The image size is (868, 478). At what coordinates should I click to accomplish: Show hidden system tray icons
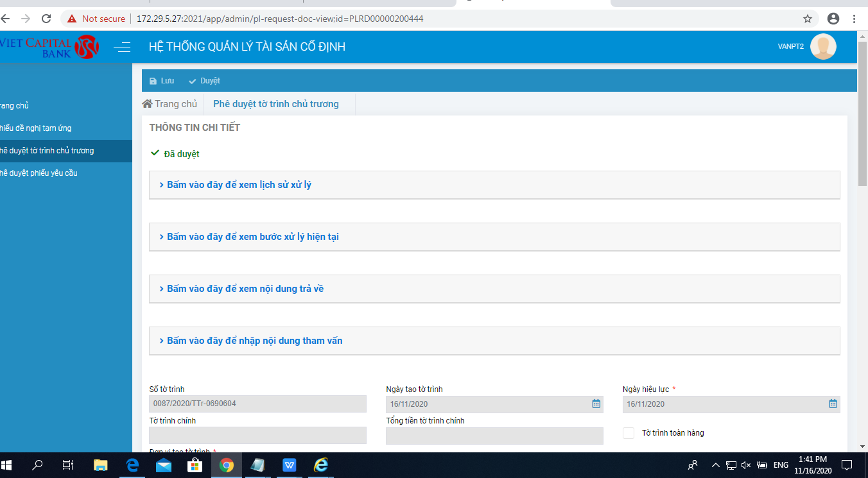pos(715,465)
